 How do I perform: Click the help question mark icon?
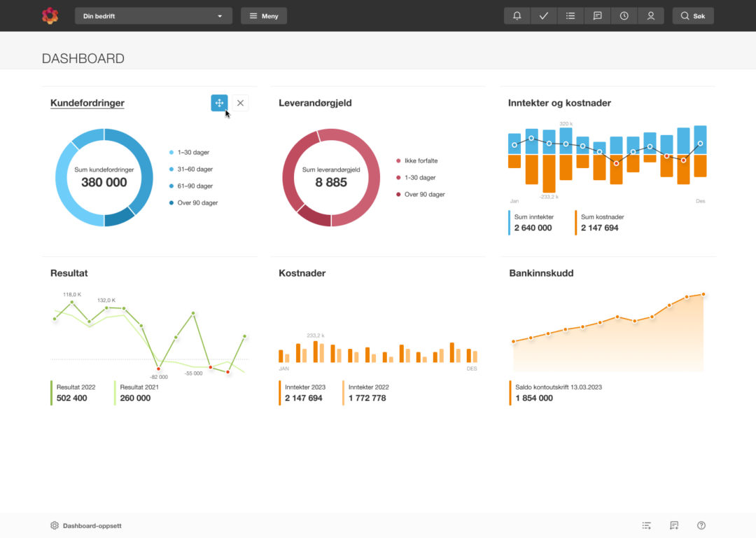(x=701, y=525)
